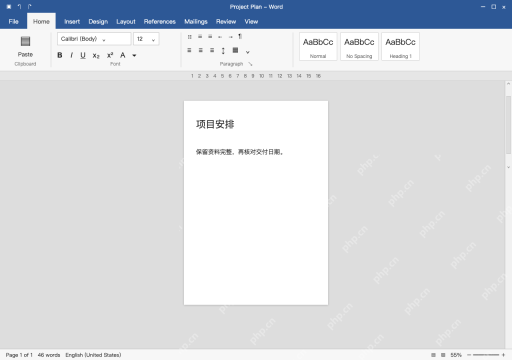Open the font size 12 dropdown
The image size is (512, 360).
146,39
